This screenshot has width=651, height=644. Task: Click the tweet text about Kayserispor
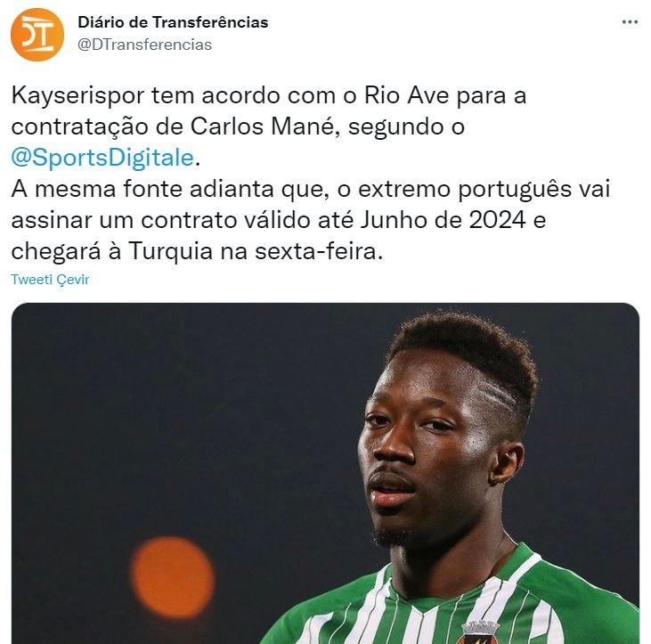tap(311, 173)
